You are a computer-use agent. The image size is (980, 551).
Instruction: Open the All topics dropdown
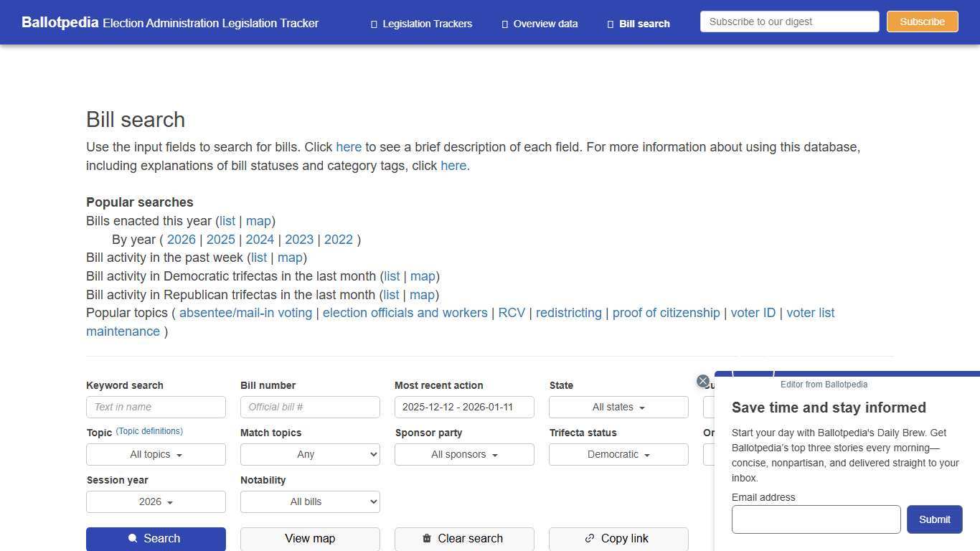[156, 454]
